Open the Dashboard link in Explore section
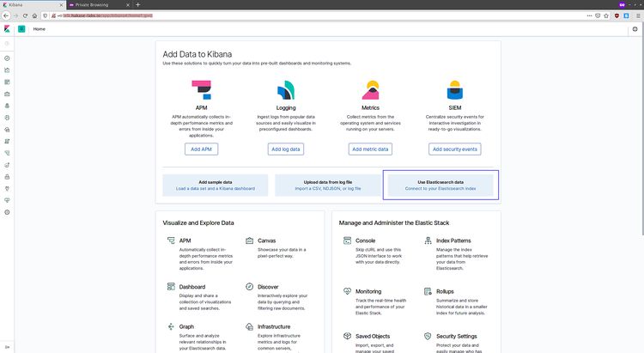644x353 pixels. (192, 287)
